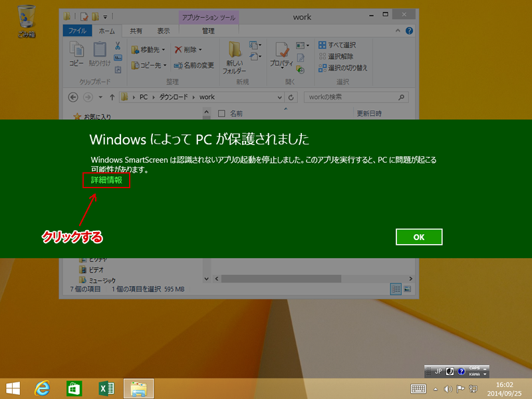Click すべて選択 in ribbon
The height and width of the screenshot is (399, 532).
point(337,45)
